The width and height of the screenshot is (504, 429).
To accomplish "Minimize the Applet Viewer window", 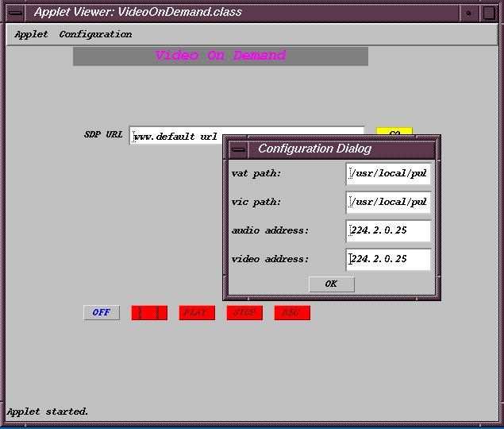I will pyautogui.click(x=469, y=13).
